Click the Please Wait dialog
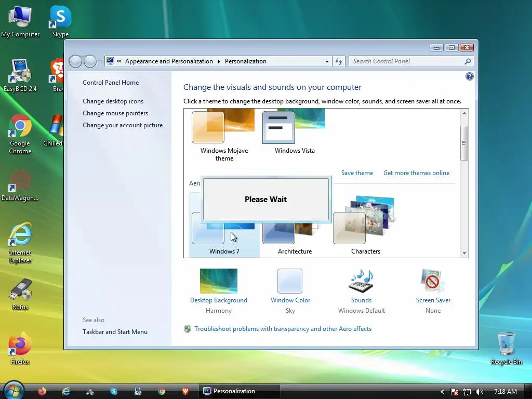 click(x=265, y=199)
